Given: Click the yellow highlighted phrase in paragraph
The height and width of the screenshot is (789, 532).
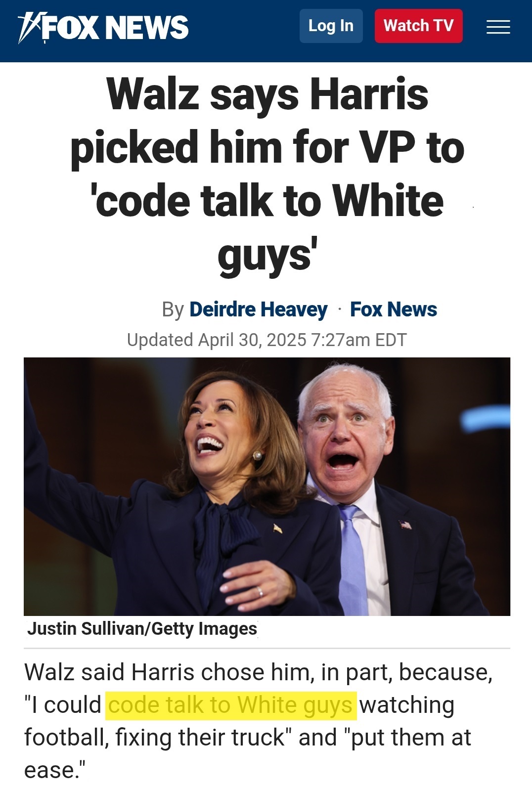Looking at the screenshot, I should 231,705.
